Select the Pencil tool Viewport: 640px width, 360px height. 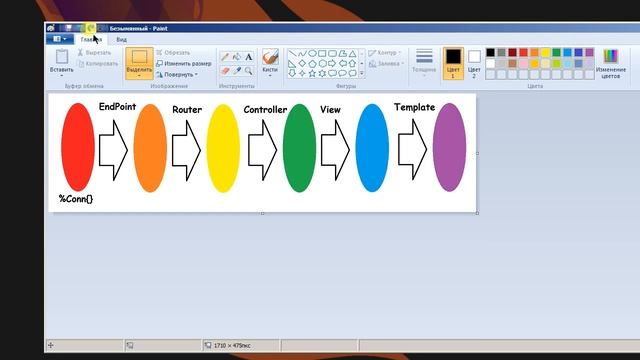click(x=225, y=57)
